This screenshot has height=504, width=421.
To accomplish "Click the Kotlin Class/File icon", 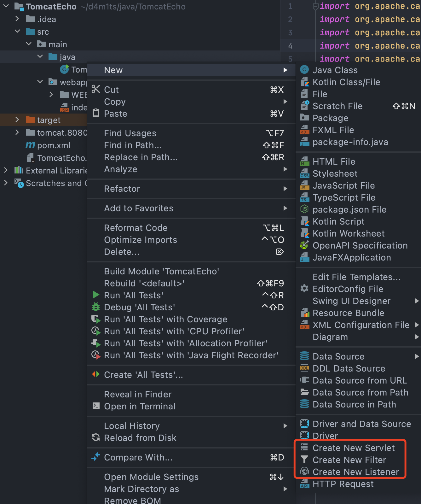I will coord(304,82).
